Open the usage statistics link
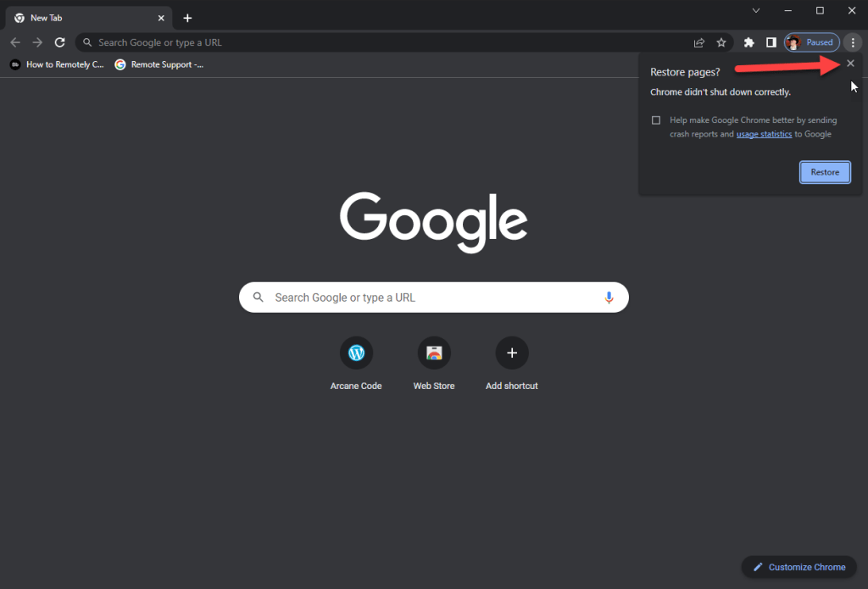 coord(764,134)
